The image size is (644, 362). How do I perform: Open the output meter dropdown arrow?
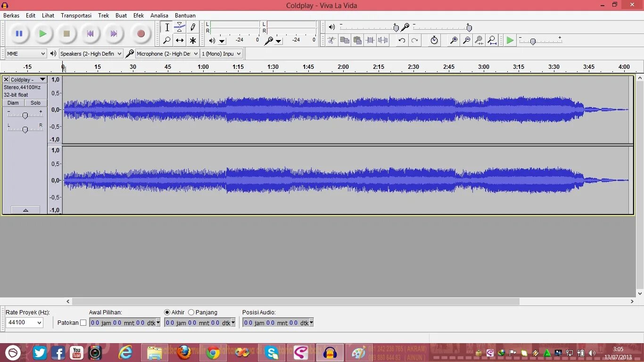[x=222, y=41]
